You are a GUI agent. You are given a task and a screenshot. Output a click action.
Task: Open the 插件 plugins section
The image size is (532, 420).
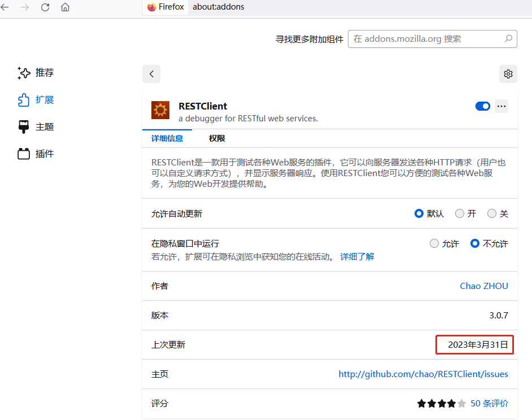[x=36, y=154]
